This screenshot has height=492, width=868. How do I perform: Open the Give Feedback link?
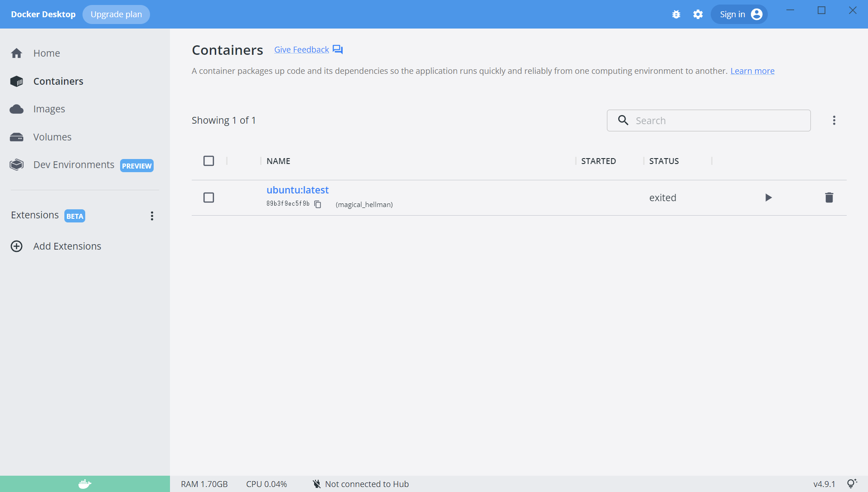(301, 49)
